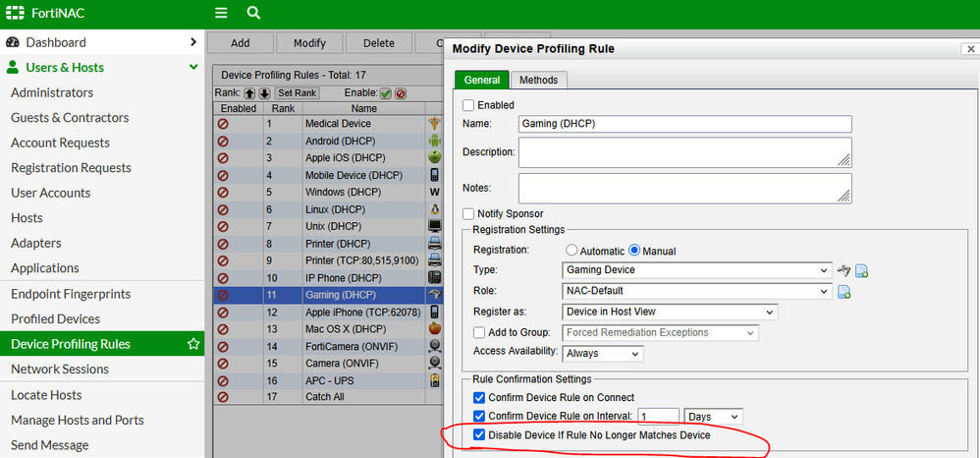Move rule rank down arrow
This screenshot has height=458, width=980.
[x=264, y=93]
